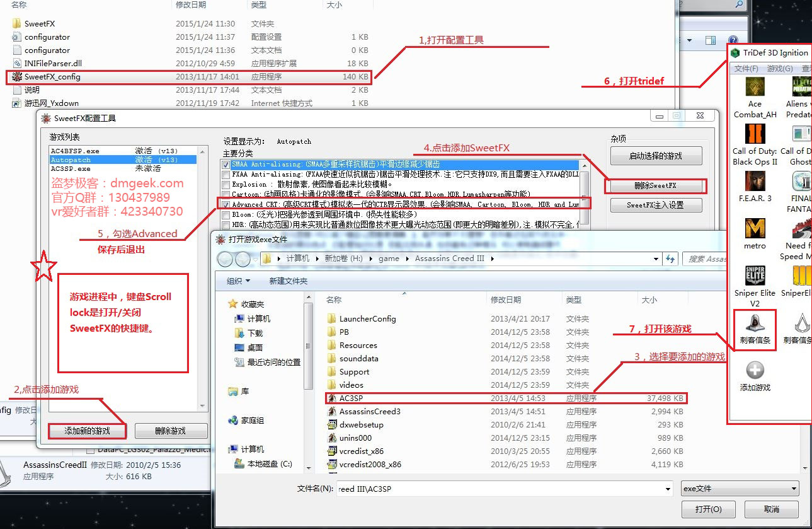Click the 启动选择的游戏 button
The image size is (812, 529).
coord(656,156)
